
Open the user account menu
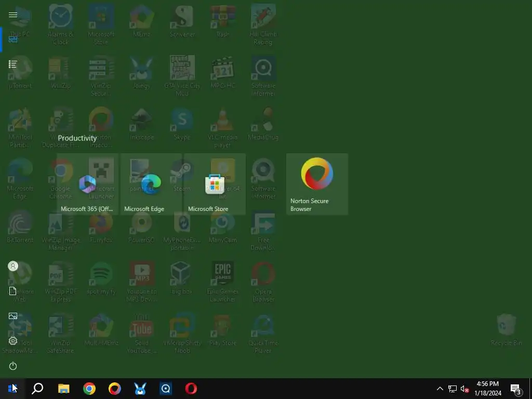[x=13, y=266]
